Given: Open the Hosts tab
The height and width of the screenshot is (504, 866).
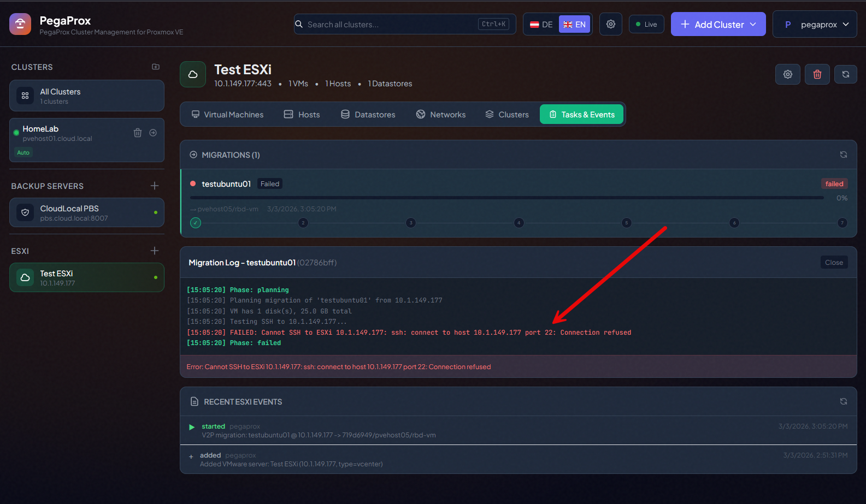Looking at the screenshot, I should pyautogui.click(x=302, y=115).
